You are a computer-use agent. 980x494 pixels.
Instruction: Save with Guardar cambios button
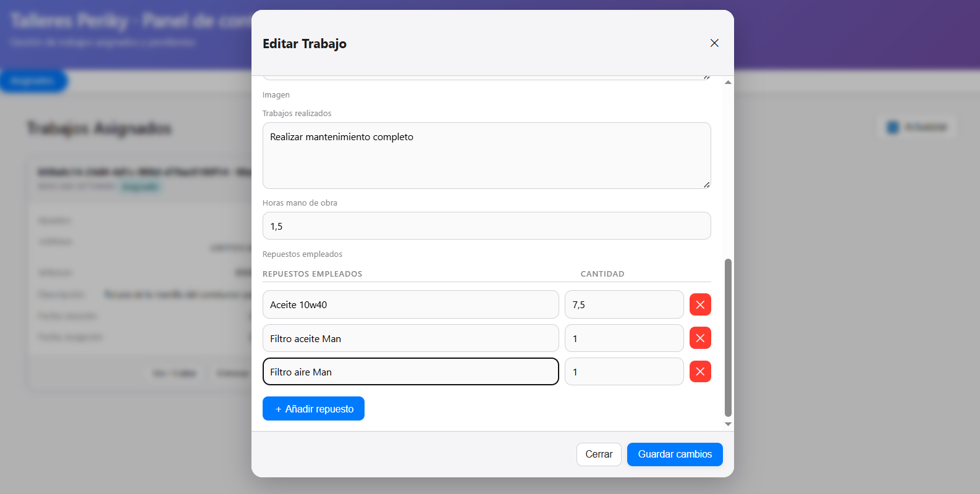pos(675,454)
